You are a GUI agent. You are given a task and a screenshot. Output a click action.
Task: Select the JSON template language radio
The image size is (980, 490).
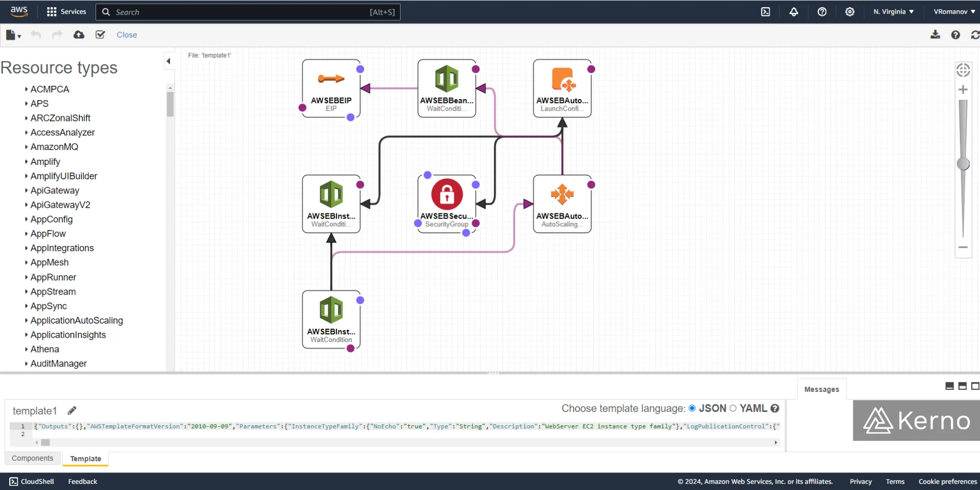pyautogui.click(x=692, y=408)
